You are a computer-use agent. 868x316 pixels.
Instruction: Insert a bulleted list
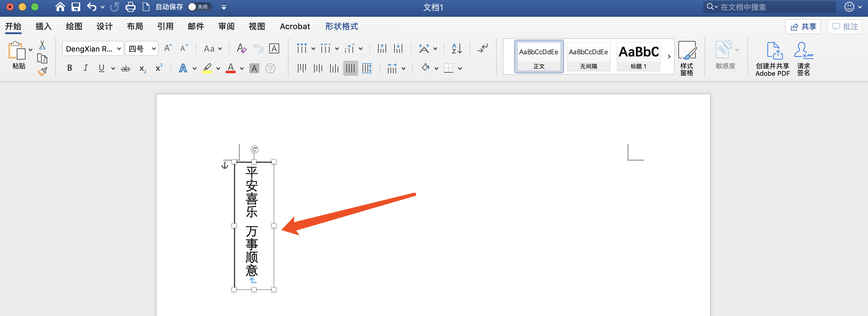[302, 48]
